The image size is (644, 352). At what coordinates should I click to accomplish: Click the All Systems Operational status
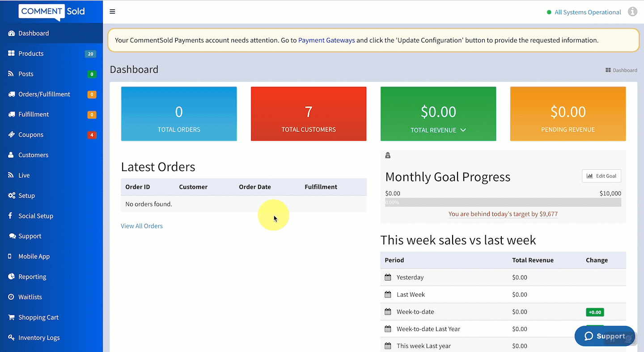(587, 12)
